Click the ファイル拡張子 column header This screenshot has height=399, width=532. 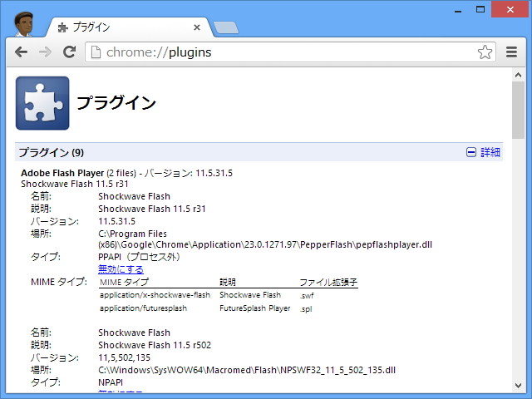pyautogui.click(x=328, y=283)
